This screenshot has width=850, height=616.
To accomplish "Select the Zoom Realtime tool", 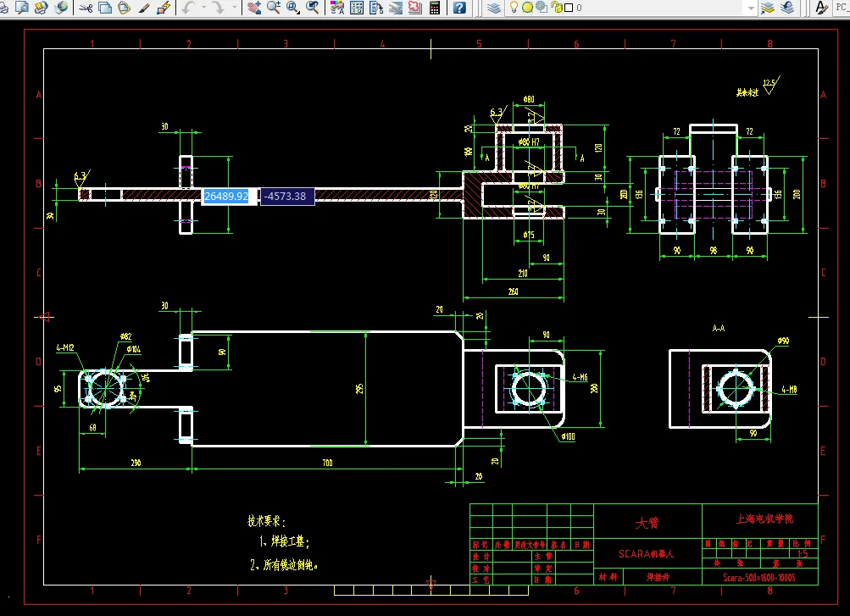I will click(273, 8).
